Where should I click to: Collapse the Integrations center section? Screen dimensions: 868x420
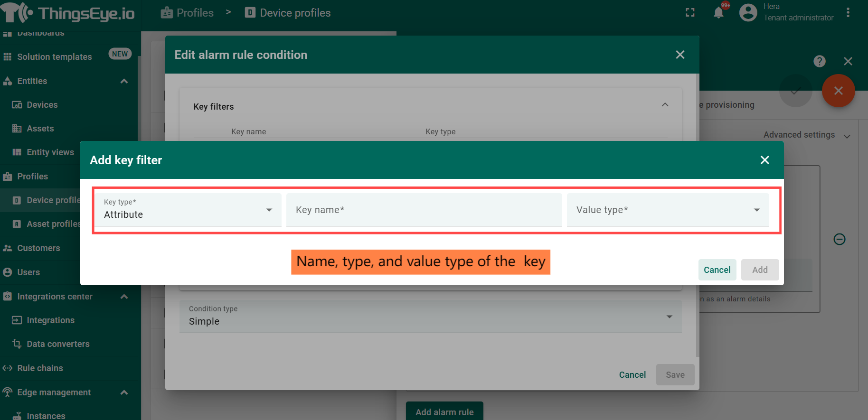[x=124, y=297]
